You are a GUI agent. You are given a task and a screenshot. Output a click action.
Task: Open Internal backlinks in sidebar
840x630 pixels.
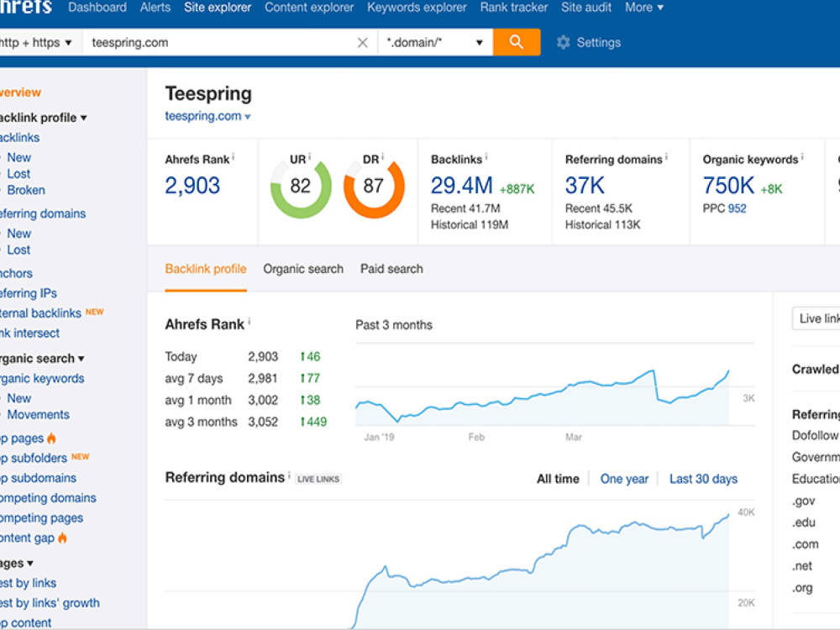click(40, 312)
